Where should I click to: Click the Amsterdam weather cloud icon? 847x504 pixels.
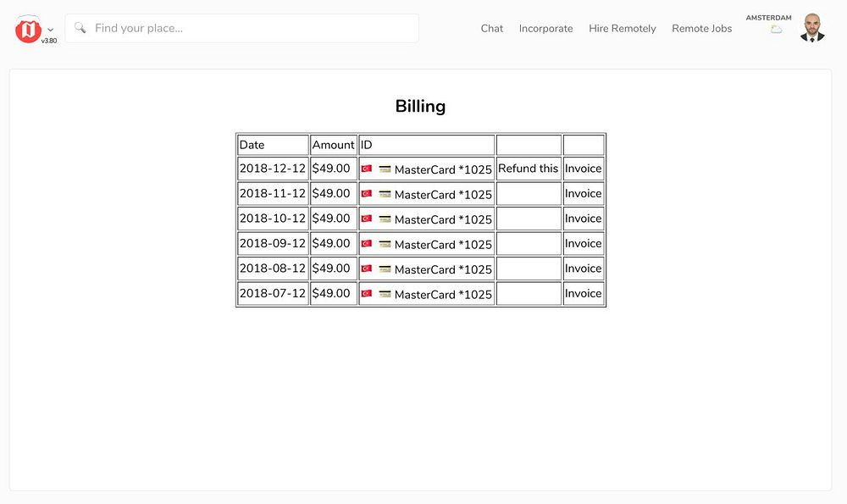[x=776, y=29]
